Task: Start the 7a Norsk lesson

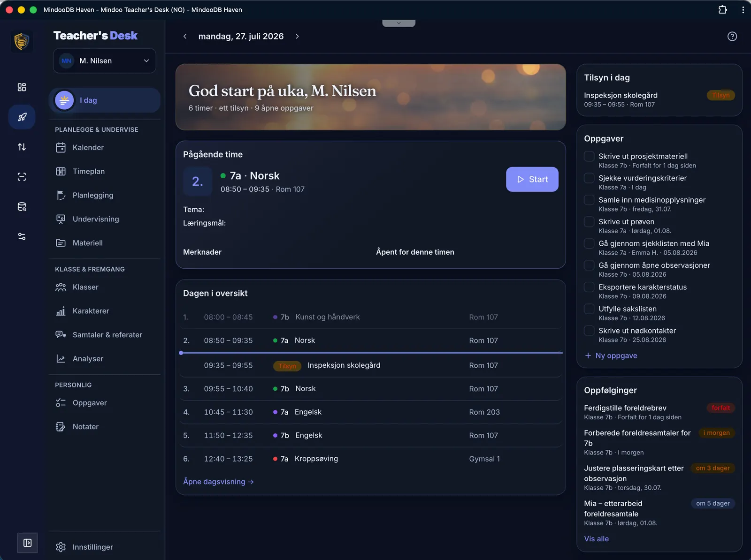Action: coord(532,180)
